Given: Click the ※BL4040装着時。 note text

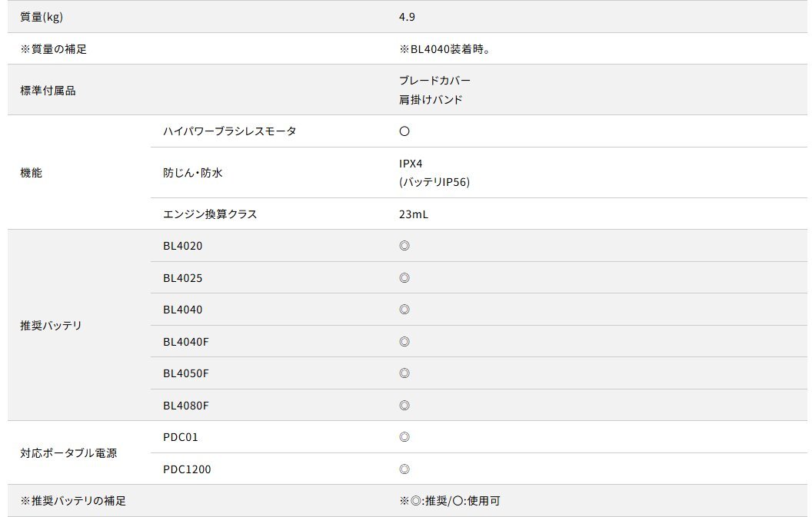Looking at the screenshot, I should [444, 49].
